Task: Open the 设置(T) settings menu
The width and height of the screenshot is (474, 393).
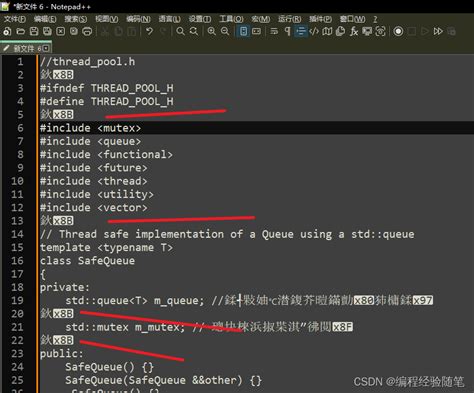Action: click(200, 19)
